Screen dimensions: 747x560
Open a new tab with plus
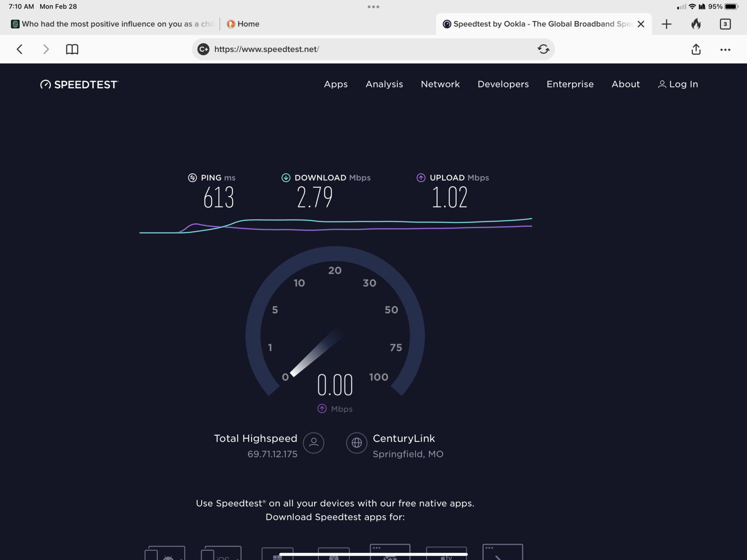(x=667, y=24)
